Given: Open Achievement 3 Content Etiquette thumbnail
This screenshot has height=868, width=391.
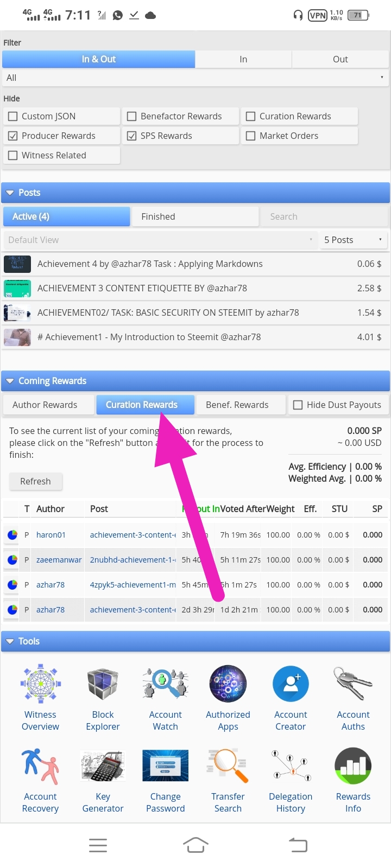Looking at the screenshot, I should pyautogui.click(x=17, y=289).
